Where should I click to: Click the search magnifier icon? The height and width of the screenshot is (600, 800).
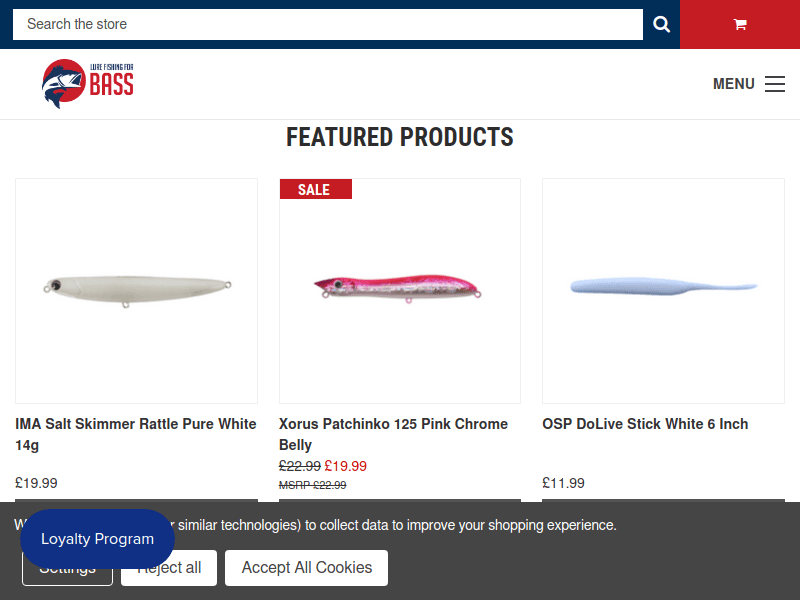tap(661, 24)
